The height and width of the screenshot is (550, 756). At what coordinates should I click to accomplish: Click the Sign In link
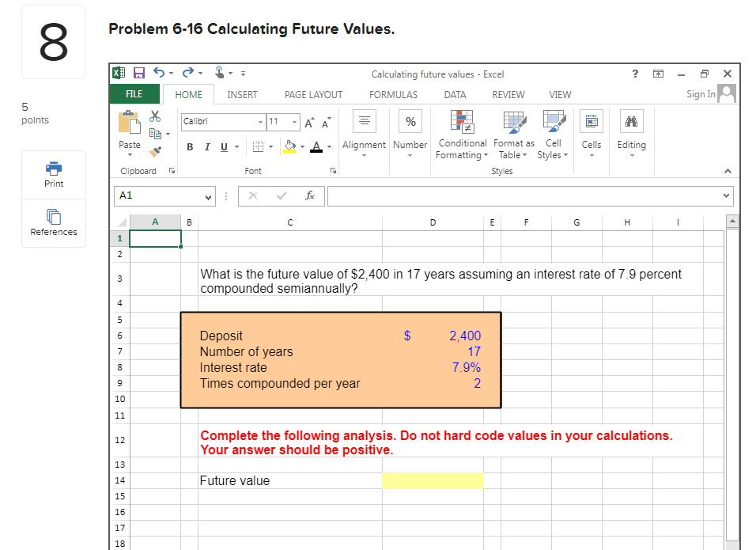tap(701, 93)
